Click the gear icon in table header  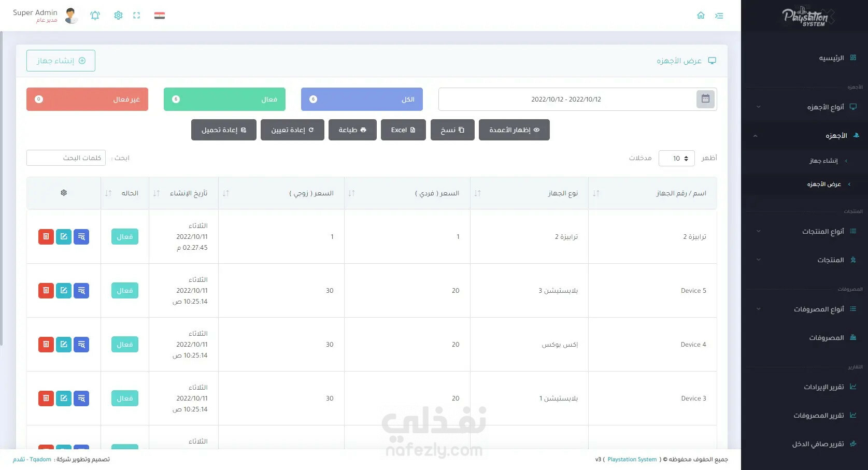click(x=64, y=193)
